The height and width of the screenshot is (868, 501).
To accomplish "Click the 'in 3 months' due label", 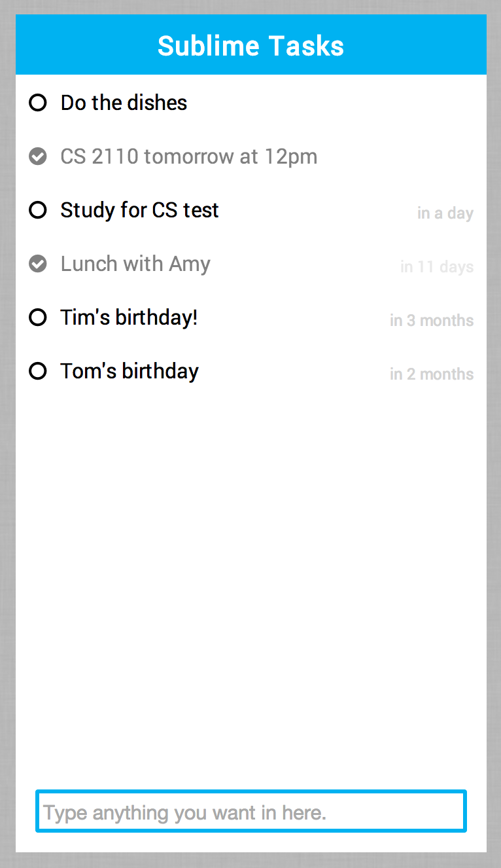I will pyautogui.click(x=432, y=321).
